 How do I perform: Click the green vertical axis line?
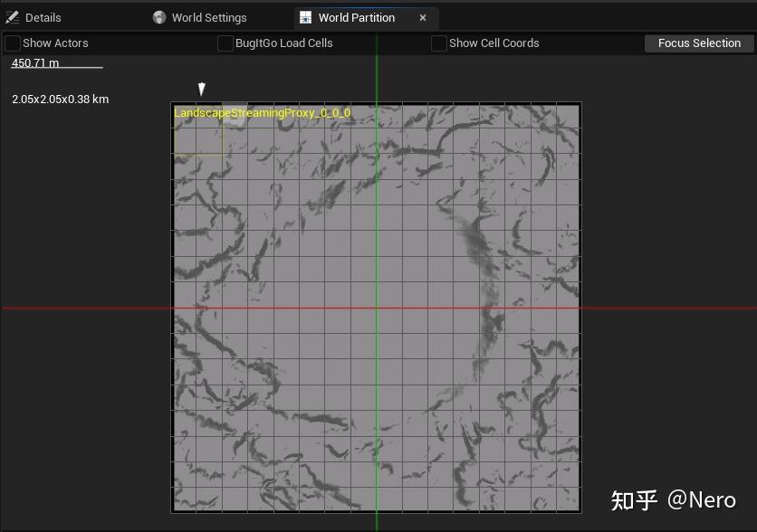pos(375,271)
